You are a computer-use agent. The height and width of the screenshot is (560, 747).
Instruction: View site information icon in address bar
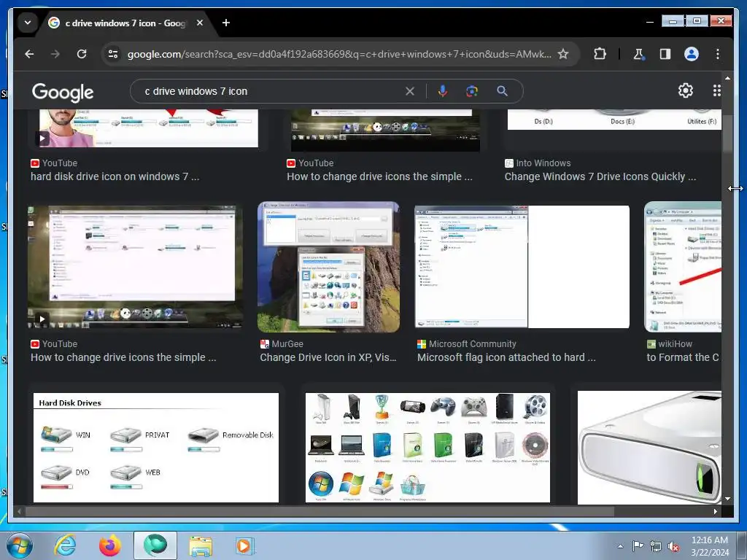click(113, 54)
